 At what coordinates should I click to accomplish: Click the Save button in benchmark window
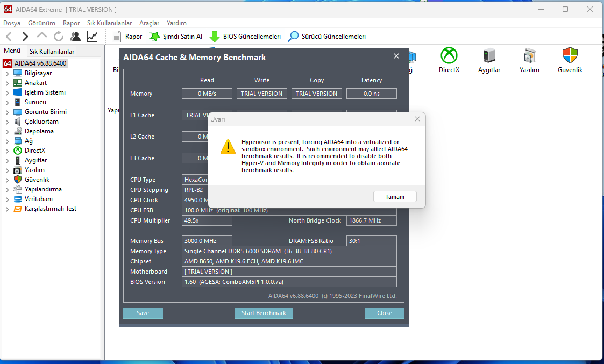(143, 313)
